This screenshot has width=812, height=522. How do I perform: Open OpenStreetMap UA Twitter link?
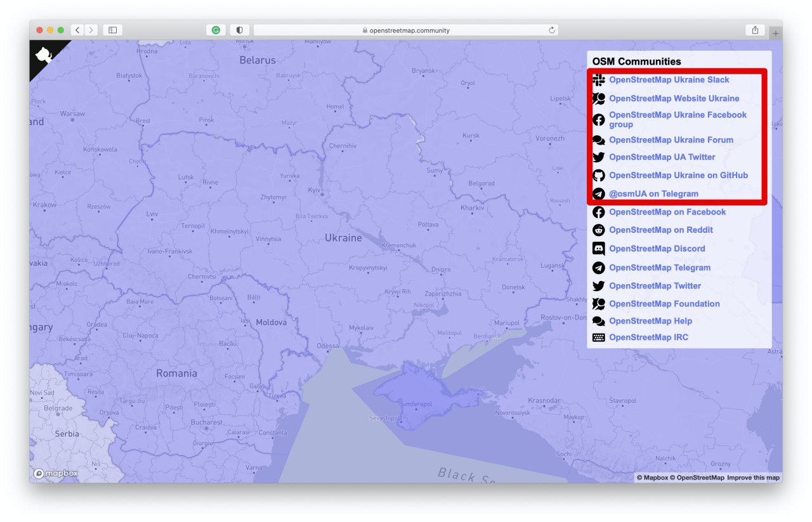coord(662,157)
